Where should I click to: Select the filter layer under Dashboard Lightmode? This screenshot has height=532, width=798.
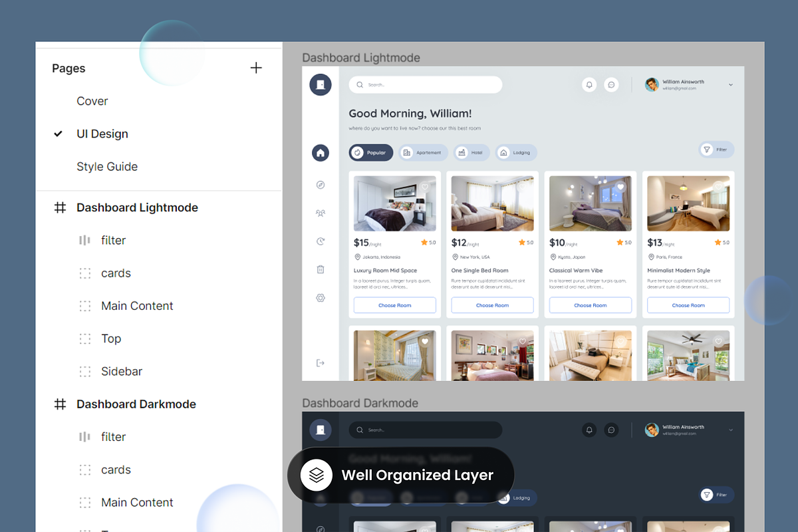pyautogui.click(x=113, y=240)
